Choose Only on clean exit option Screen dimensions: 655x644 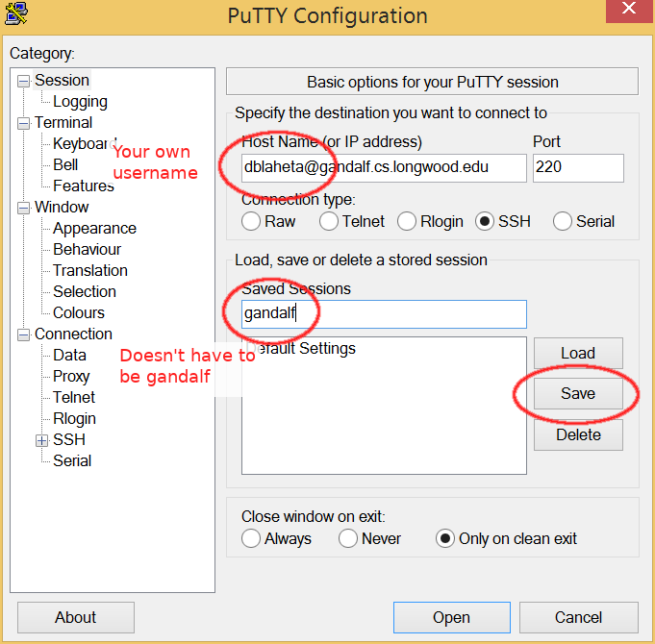(x=506, y=538)
